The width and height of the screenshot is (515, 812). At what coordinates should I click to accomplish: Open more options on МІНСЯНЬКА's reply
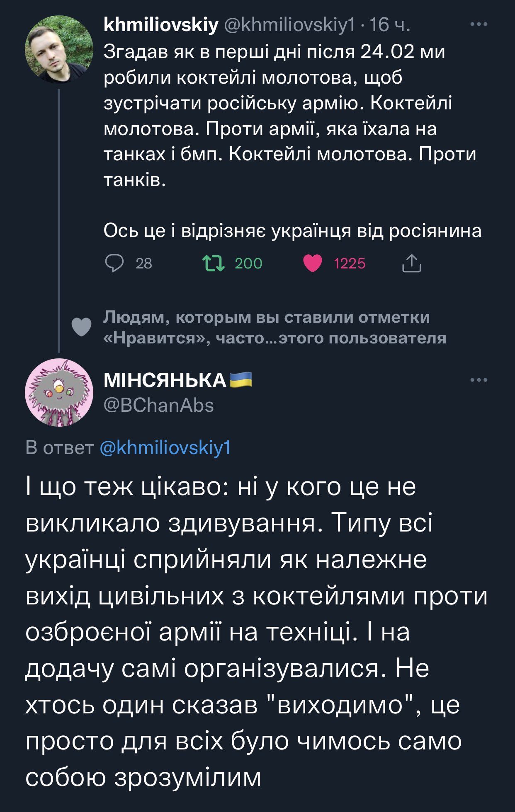pyautogui.click(x=479, y=380)
